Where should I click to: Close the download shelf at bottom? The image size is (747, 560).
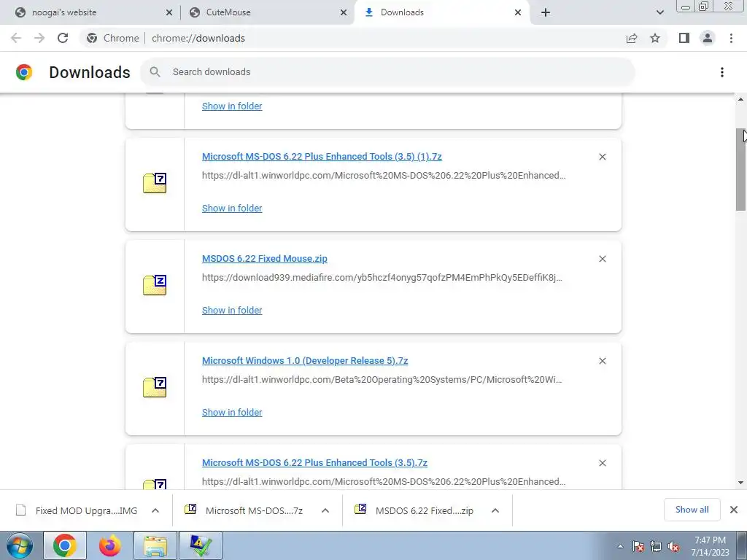[x=734, y=510]
